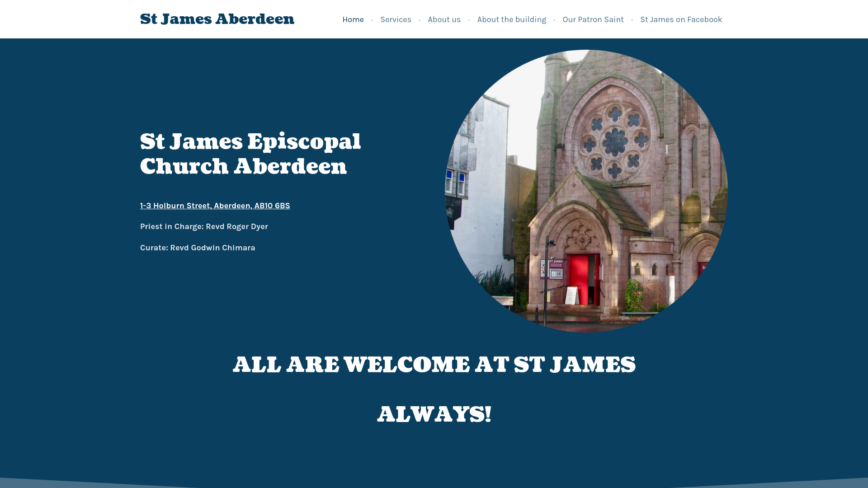868x488 pixels.
Task: Open About the building page
Action: pos(511,19)
